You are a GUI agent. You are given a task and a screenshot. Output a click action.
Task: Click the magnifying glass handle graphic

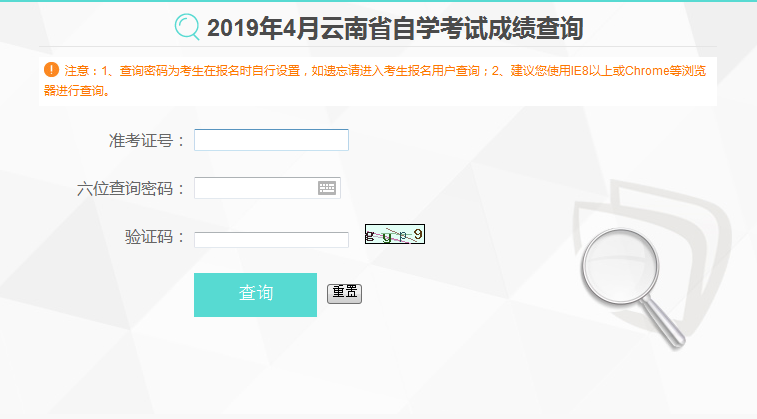click(664, 321)
